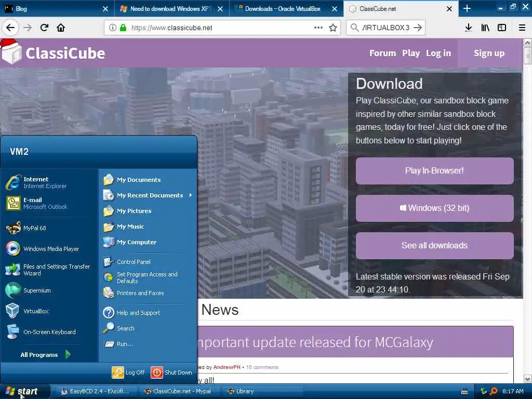The width and height of the screenshot is (532, 399).
Task: Open the browser downloads panel
Action: 468,28
